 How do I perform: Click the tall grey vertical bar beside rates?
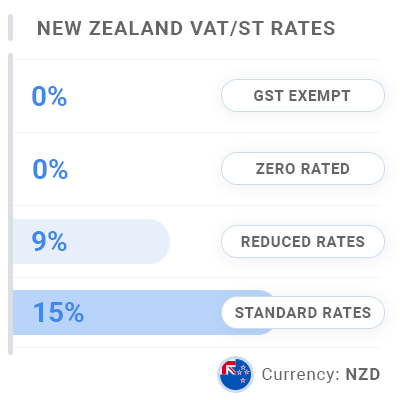[x=10, y=204]
